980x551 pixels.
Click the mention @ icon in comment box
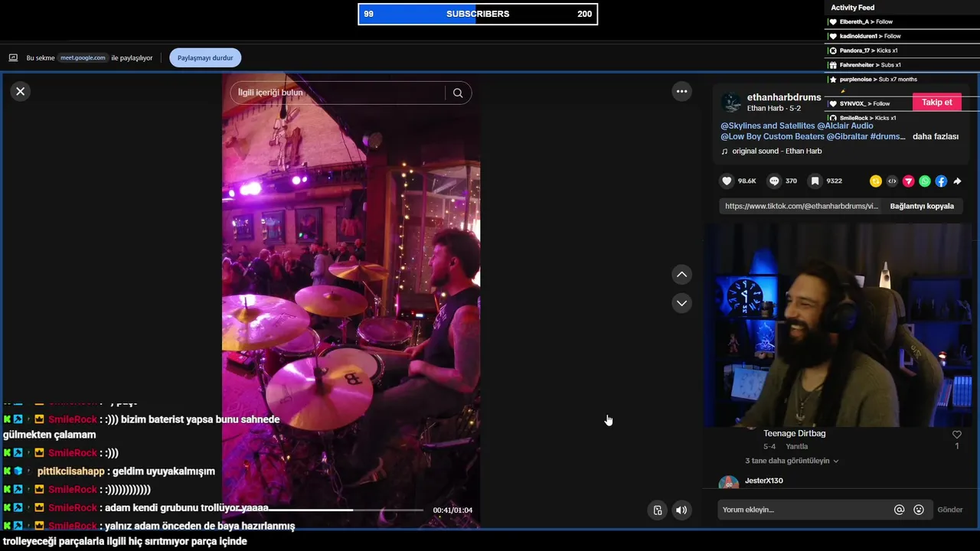900,510
